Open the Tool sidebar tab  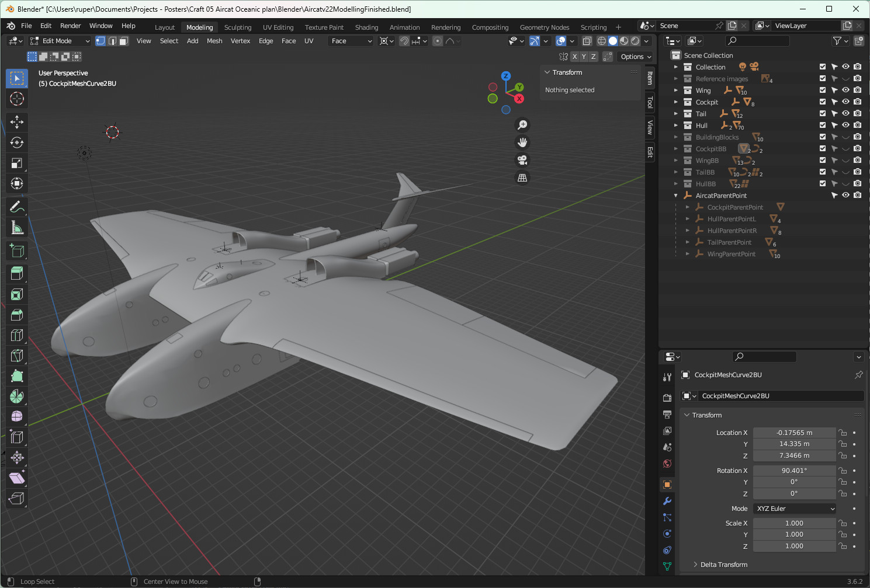click(x=650, y=103)
